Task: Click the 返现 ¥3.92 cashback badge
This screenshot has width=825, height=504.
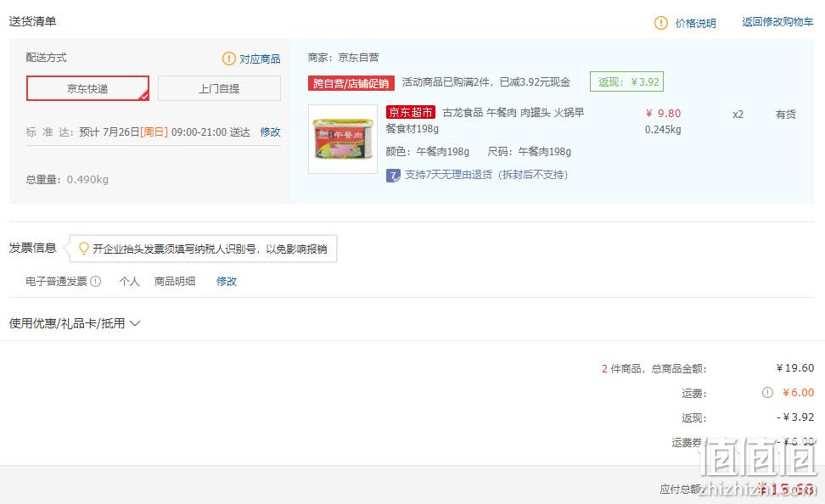Action: 626,81
